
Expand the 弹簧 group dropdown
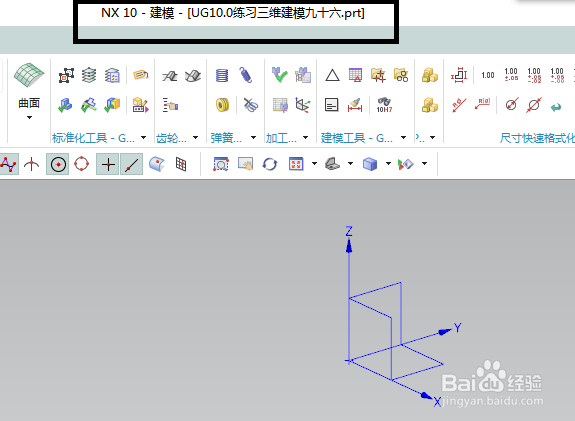click(x=253, y=138)
